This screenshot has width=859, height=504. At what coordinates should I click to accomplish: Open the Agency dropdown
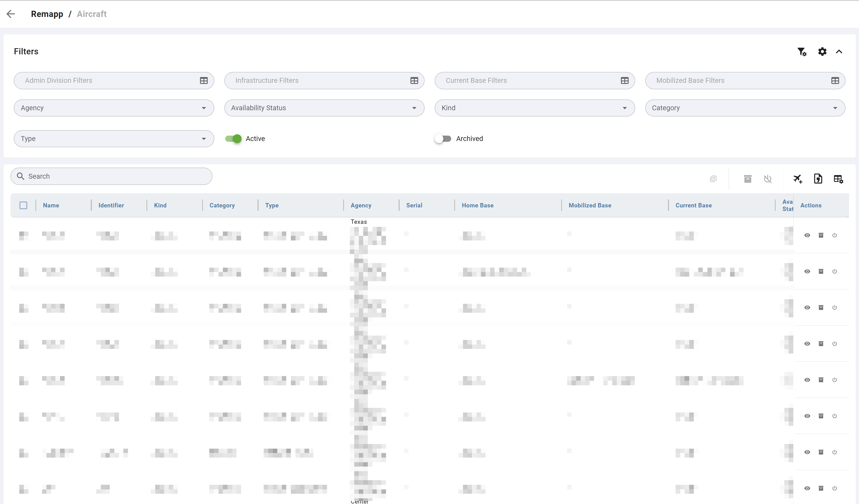point(114,108)
